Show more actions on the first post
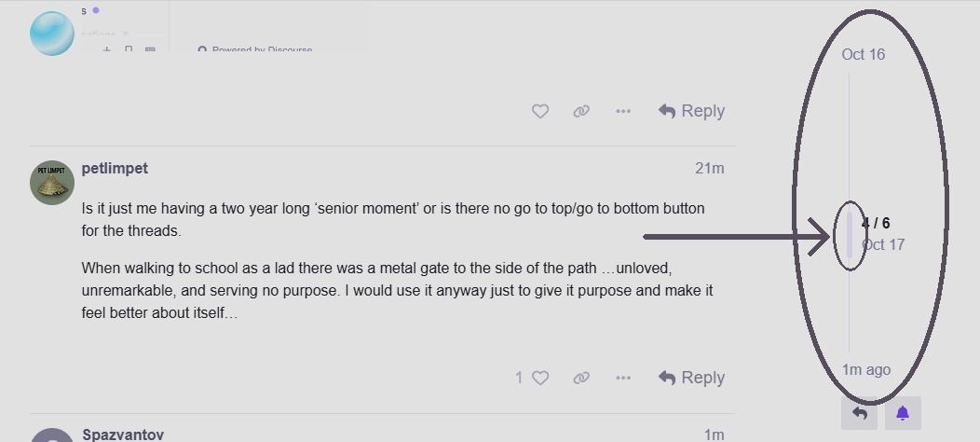This screenshot has width=980, height=442. 623,111
